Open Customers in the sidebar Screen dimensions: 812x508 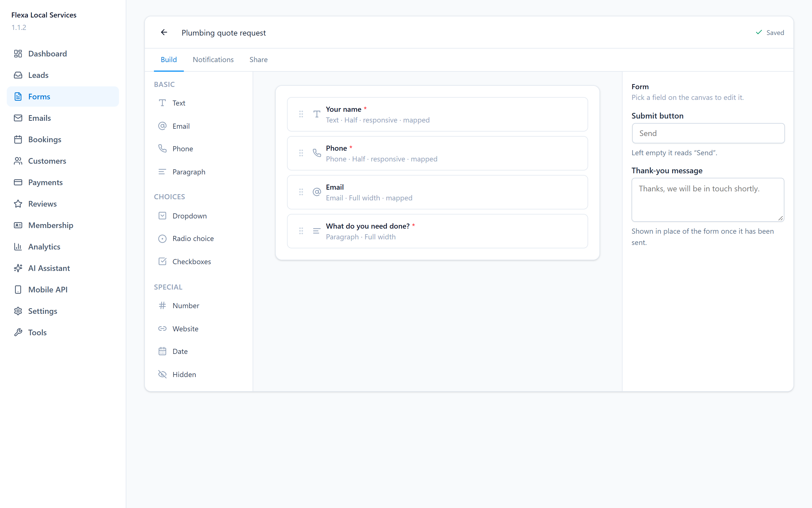click(x=63, y=161)
